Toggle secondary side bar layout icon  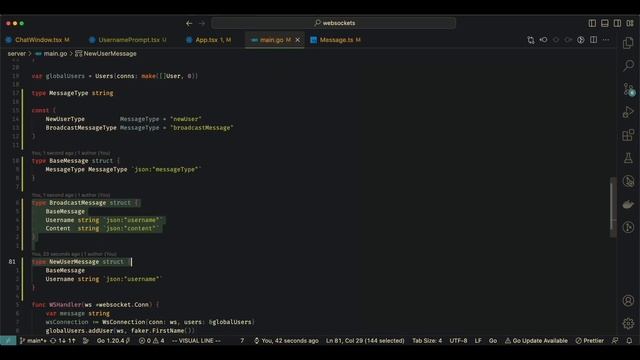(x=617, y=23)
